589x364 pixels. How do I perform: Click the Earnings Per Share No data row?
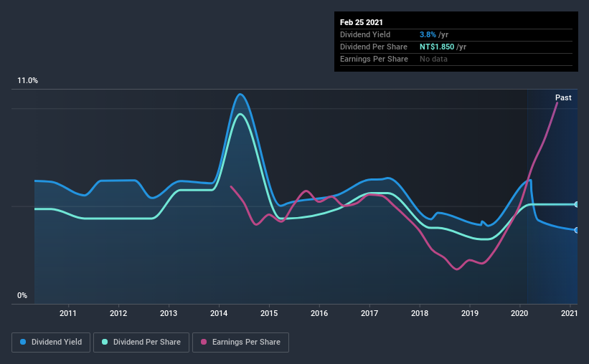(456, 59)
